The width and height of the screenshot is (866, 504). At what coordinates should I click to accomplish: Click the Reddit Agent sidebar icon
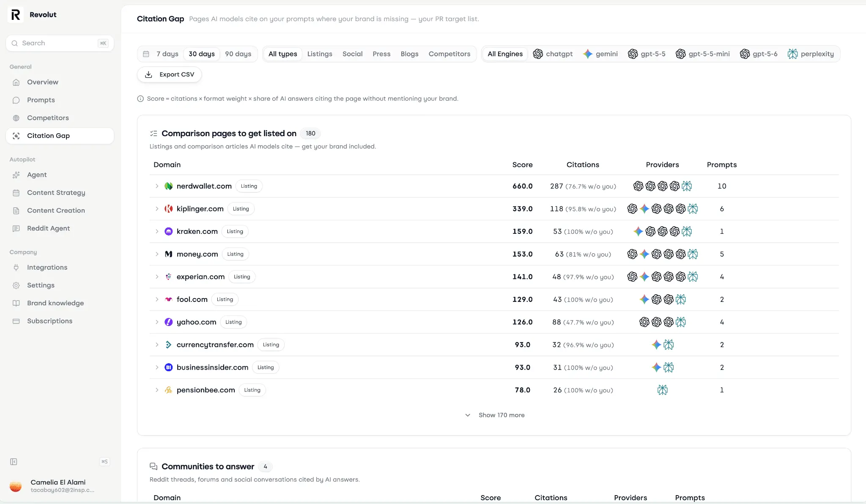[16, 228]
